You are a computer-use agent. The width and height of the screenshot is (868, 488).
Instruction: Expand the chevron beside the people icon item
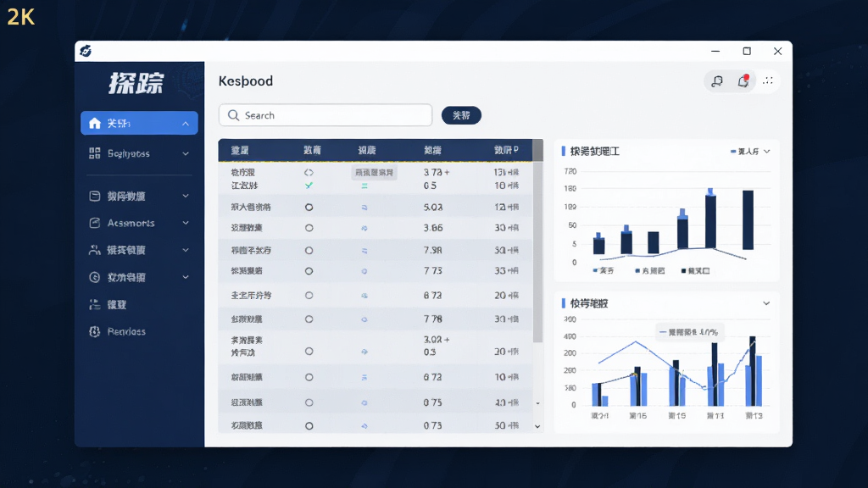186,250
